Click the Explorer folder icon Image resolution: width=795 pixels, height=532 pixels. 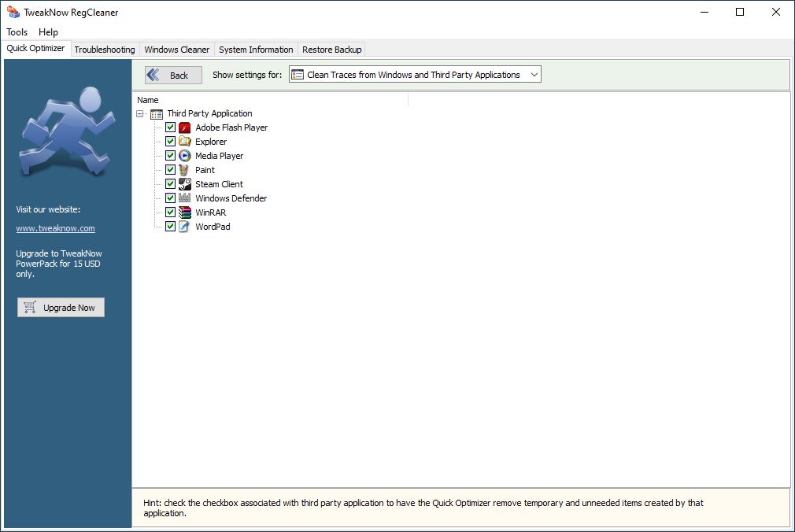(184, 142)
